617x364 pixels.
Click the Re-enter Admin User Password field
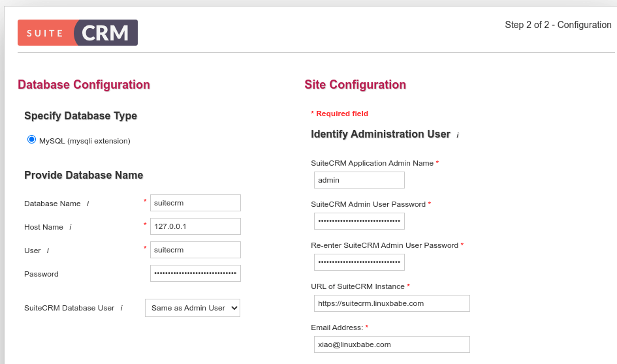point(359,262)
